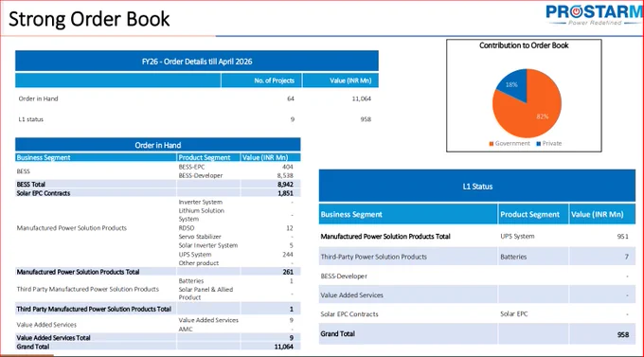Click the value 11,064 in the Order in Hand row
644x357 pixels.
pos(362,98)
